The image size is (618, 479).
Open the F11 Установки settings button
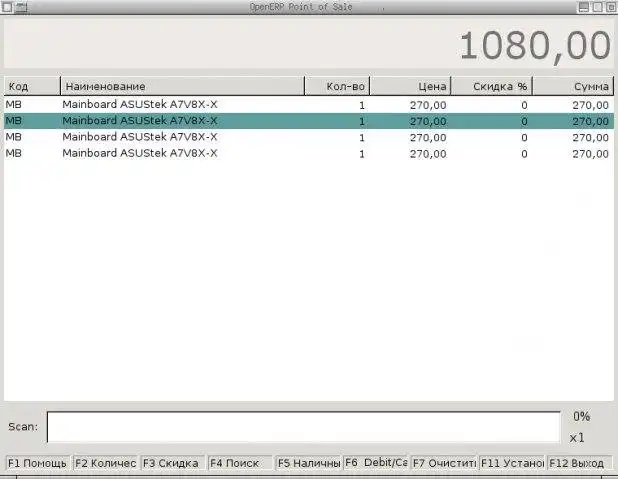[x=512, y=463]
